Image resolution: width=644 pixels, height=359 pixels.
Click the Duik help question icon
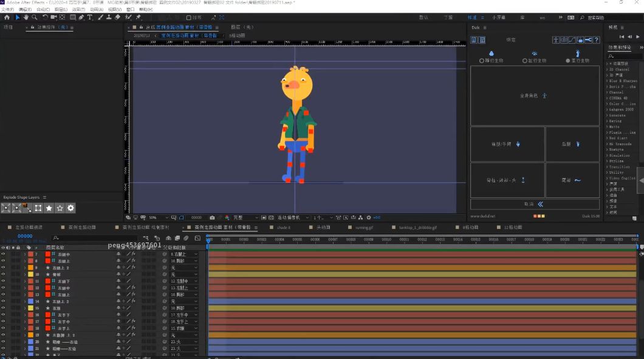[x=597, y=40]
